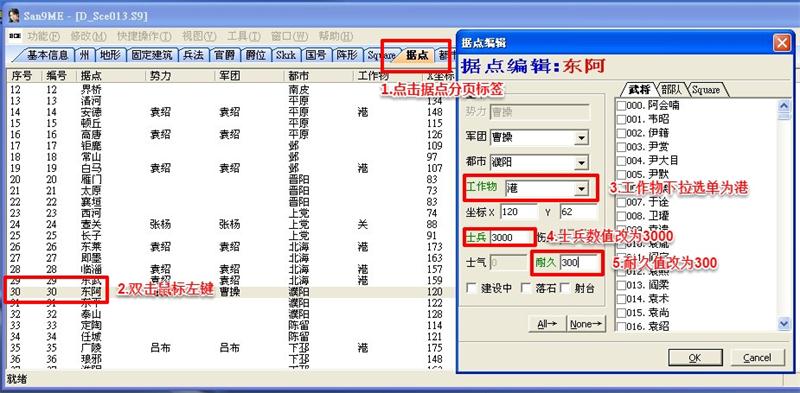Check the 000. 阿会喃 officer checkbox

click(x=621, y=106)
